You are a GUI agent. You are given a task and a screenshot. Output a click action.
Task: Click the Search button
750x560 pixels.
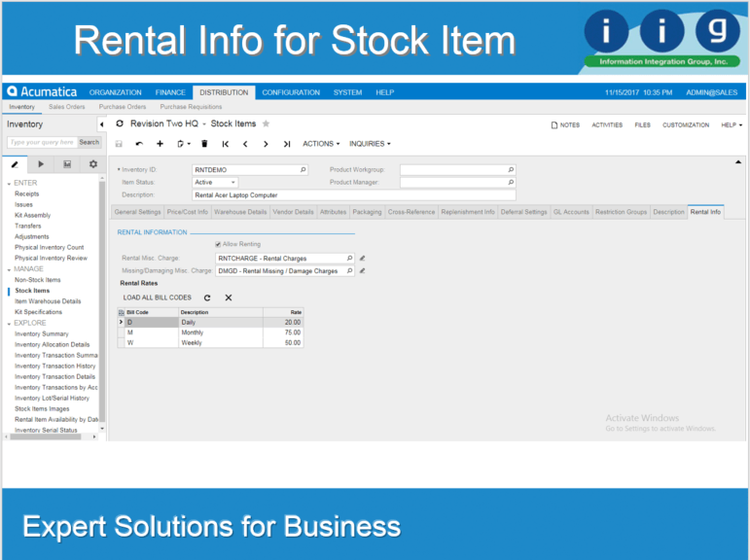coord(89,142)
